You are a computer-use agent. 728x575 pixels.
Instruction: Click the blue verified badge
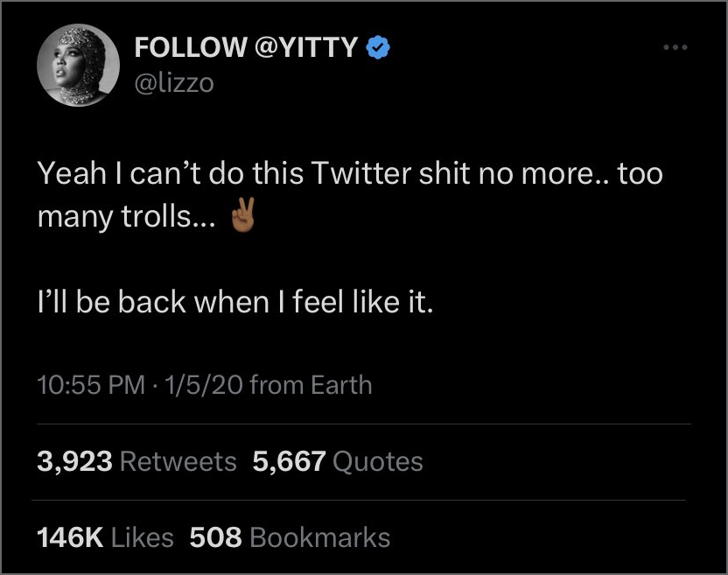coord(377,48)
